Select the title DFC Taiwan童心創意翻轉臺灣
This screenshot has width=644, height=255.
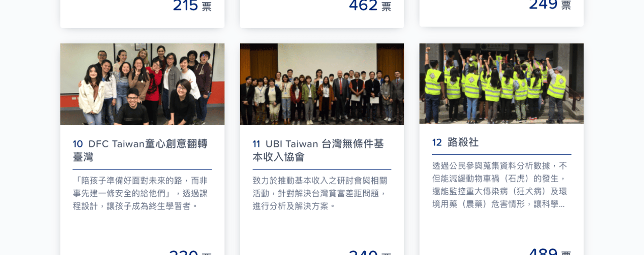[x=140, y=150]
